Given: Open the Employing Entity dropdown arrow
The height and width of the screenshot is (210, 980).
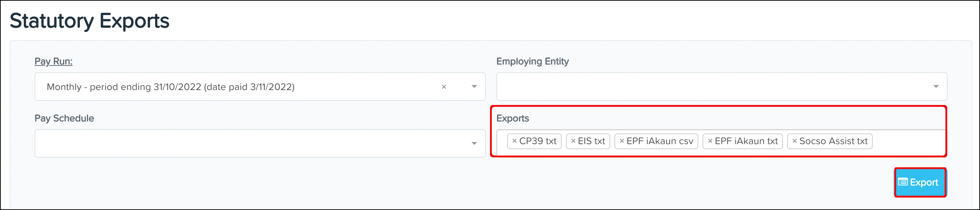Looking at the screenshot, I should 936,87.
